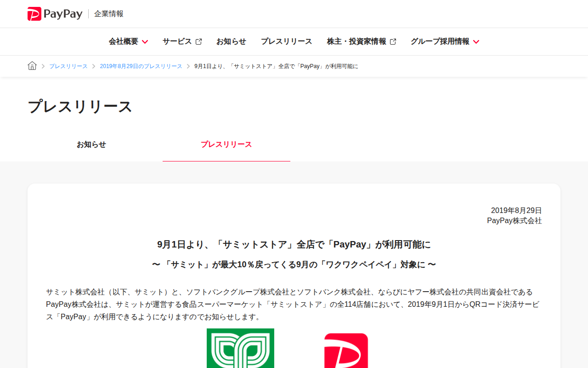Click the external link icon beside サービス
This screenshot has width=588, height=368.
coord(198,41)
